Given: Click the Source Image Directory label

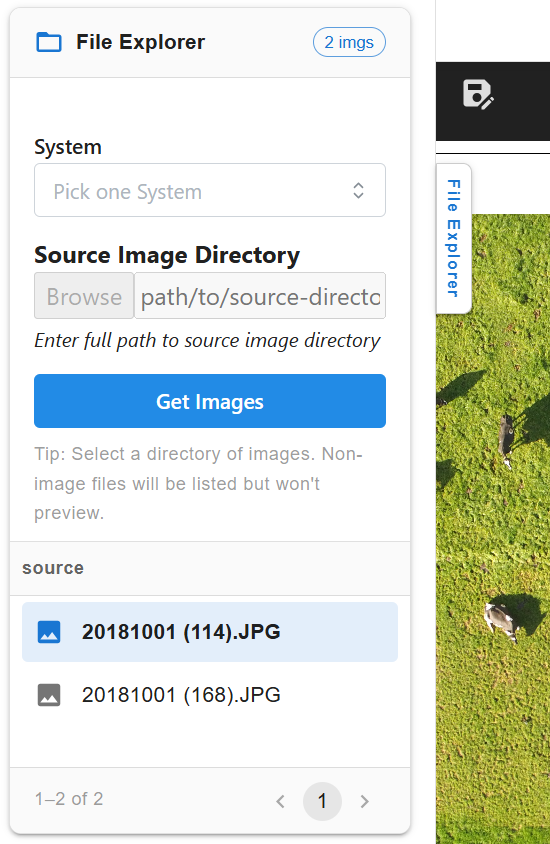Looking at the screenshot, I should 167,255.
